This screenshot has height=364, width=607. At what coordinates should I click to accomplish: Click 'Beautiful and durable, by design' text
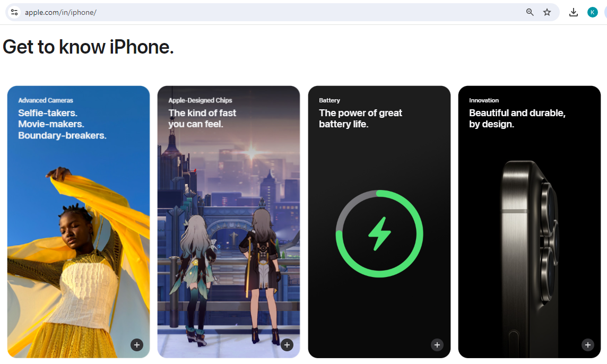tap(517, 118)
